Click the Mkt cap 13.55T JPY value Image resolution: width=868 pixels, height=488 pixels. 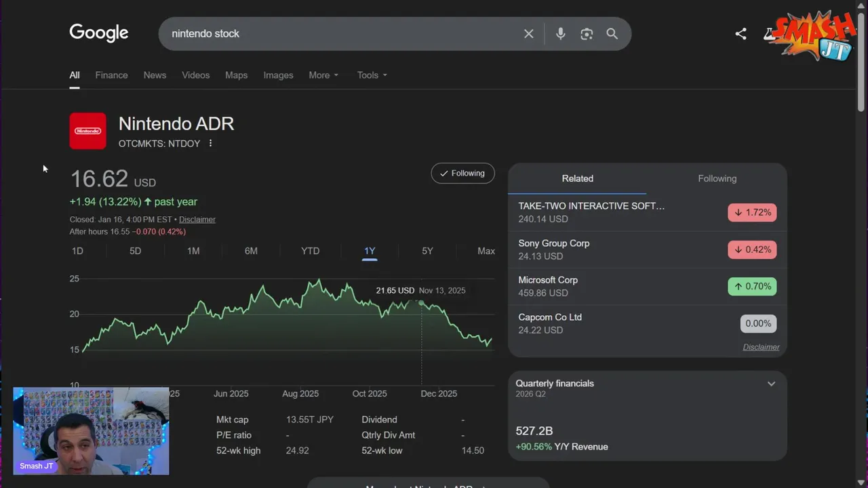310,420
